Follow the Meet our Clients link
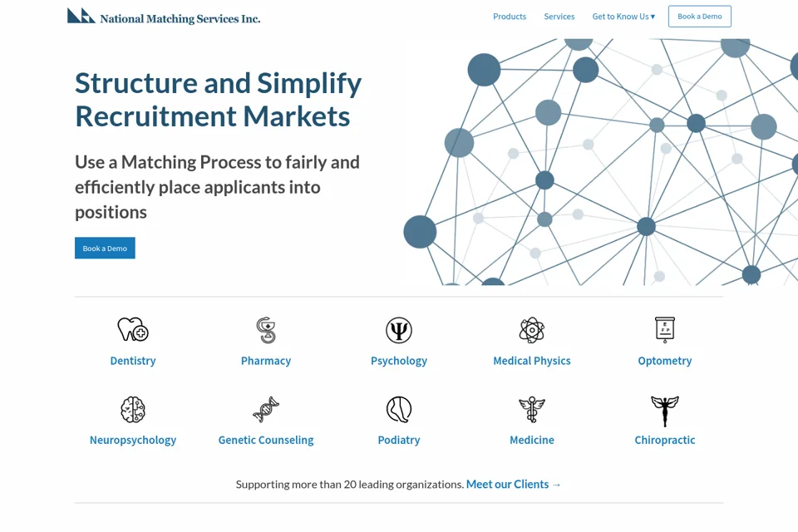The width and height of the screenshot is (798, 532). (514, 484)
